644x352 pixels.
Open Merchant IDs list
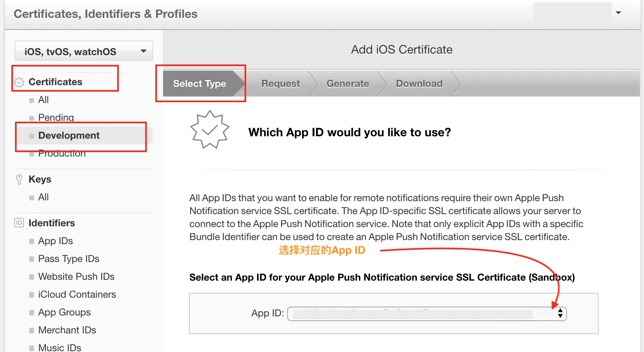point(67,330)
